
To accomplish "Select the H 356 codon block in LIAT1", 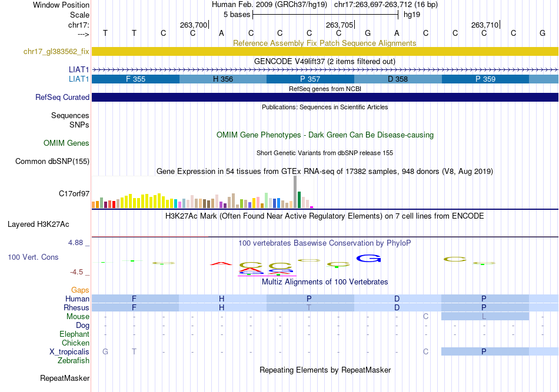I will [223, 79].
